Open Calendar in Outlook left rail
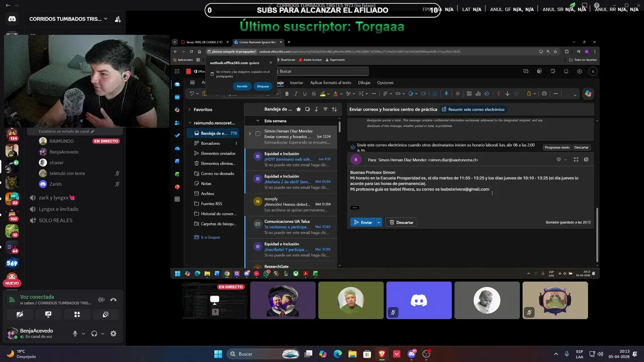Viewport: 644px width, 362px height. pyautogui.click(x=177, y=97)
